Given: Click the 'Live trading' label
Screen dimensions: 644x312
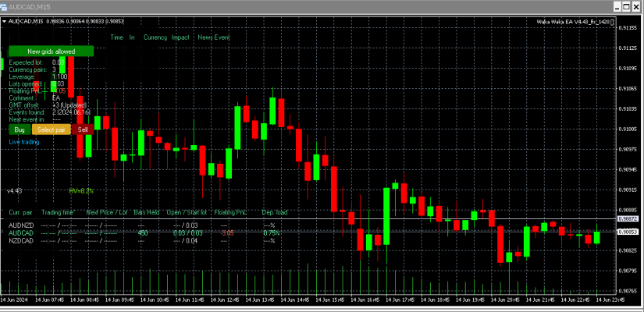Looking at the screenshot, I should click(x=24, y=142).
